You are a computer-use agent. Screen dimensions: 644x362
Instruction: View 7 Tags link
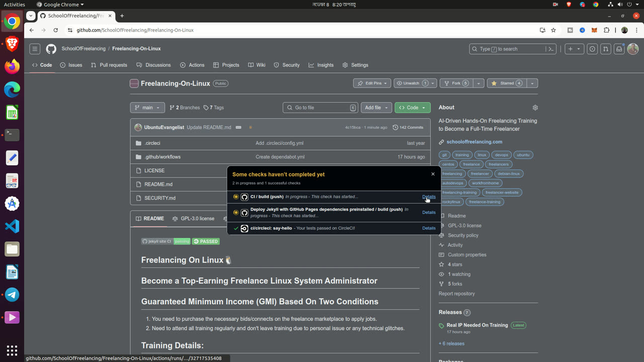point(213,108)
